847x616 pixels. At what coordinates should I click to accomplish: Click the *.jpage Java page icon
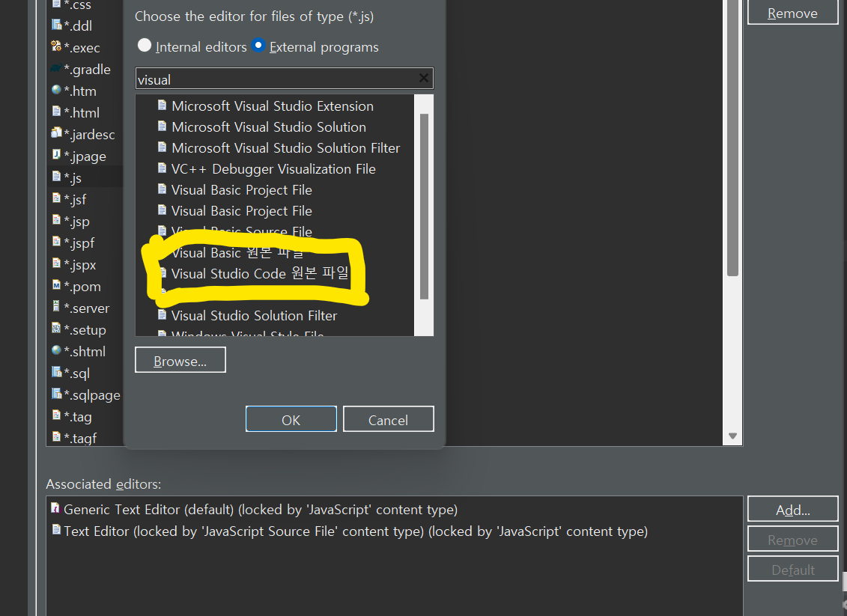click(x=56, y=154)
